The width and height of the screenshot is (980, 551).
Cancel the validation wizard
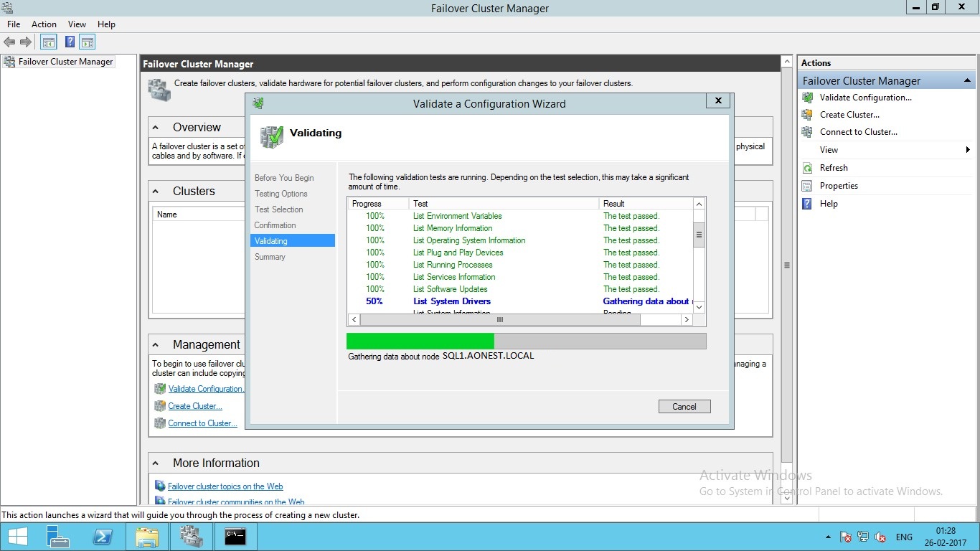pos(684,407)
